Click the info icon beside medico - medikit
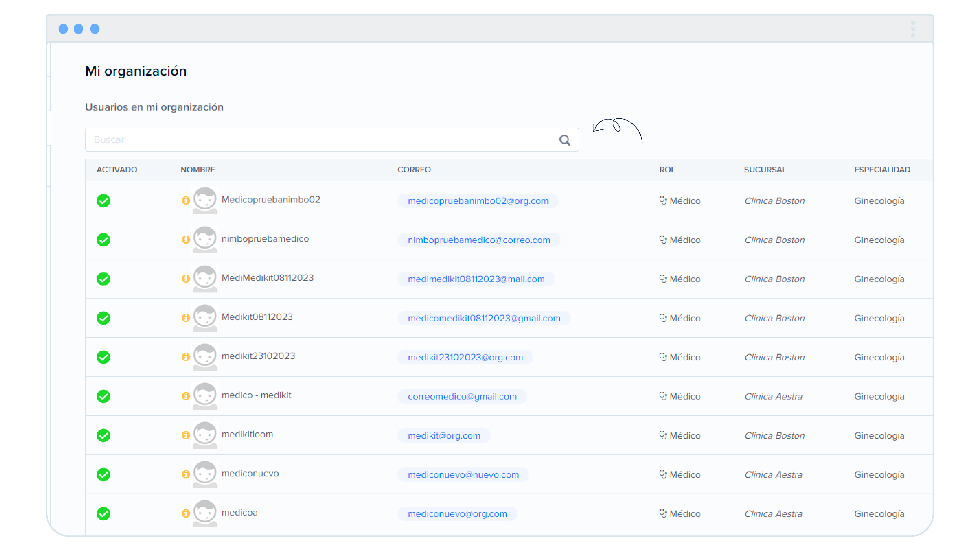980x551 pixels. (186, 396)
